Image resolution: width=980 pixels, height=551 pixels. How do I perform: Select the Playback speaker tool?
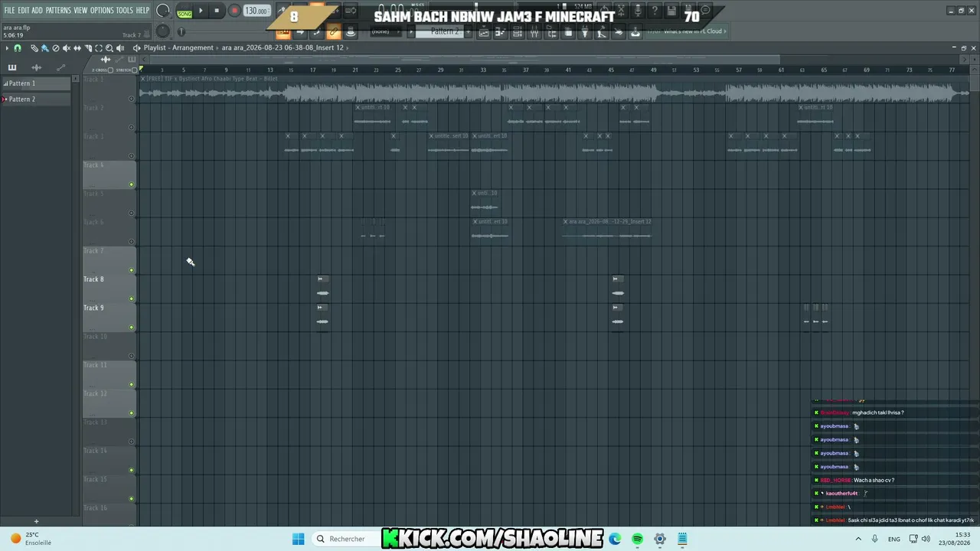pos(120,47)
